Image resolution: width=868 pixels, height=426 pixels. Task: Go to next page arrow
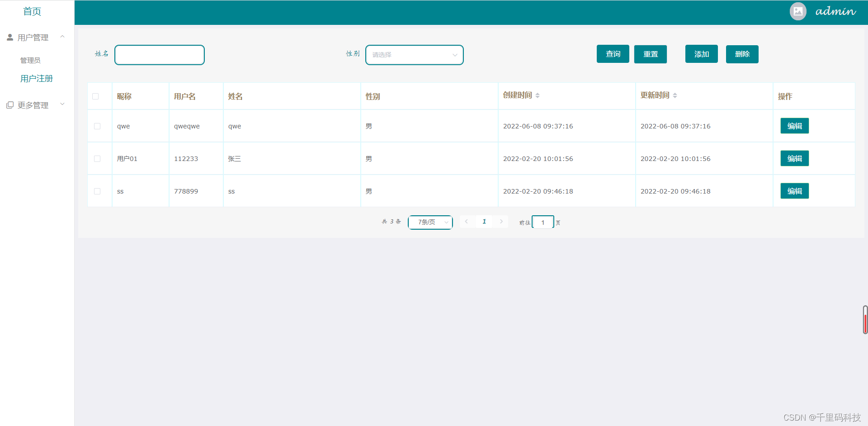coord(501,222)
